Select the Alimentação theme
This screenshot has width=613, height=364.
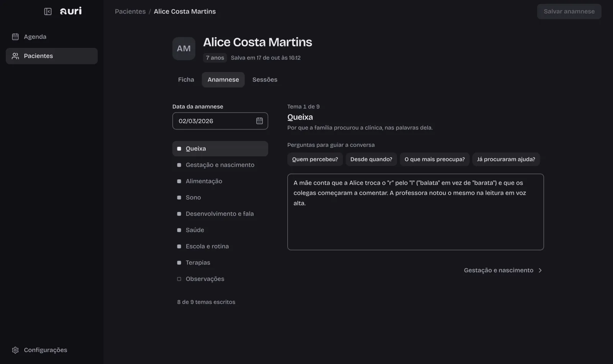click(x=220, y=181)
